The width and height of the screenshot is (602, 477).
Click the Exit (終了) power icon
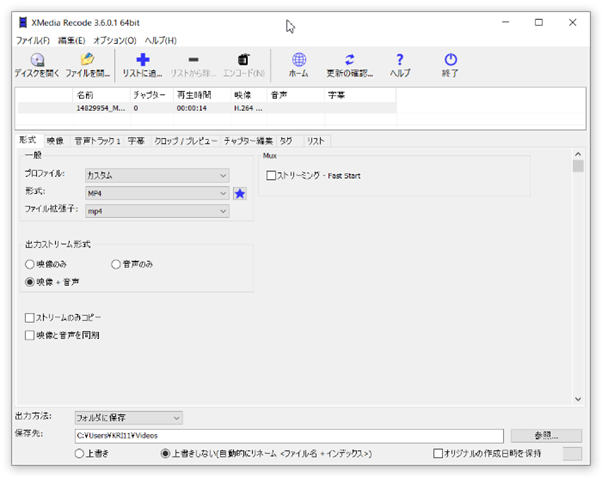[x=450, y=60]
